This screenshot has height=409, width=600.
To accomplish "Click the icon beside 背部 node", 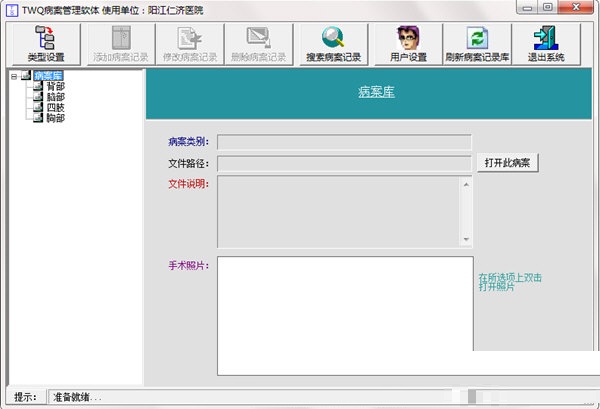I will [x=38, y=86].
